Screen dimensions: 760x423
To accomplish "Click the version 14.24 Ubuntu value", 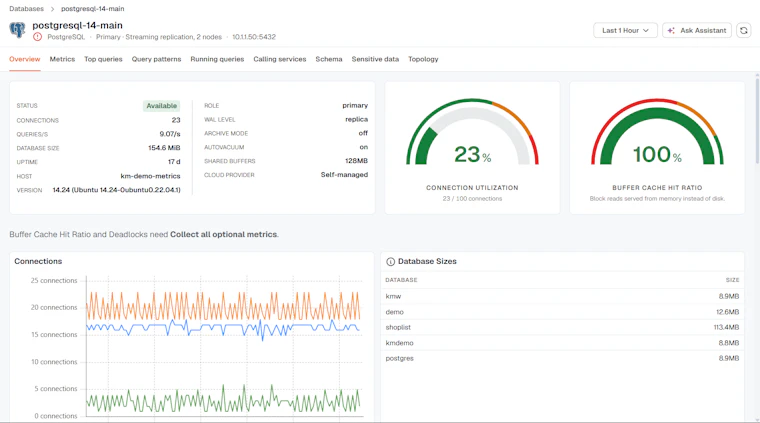I will 116,190.
